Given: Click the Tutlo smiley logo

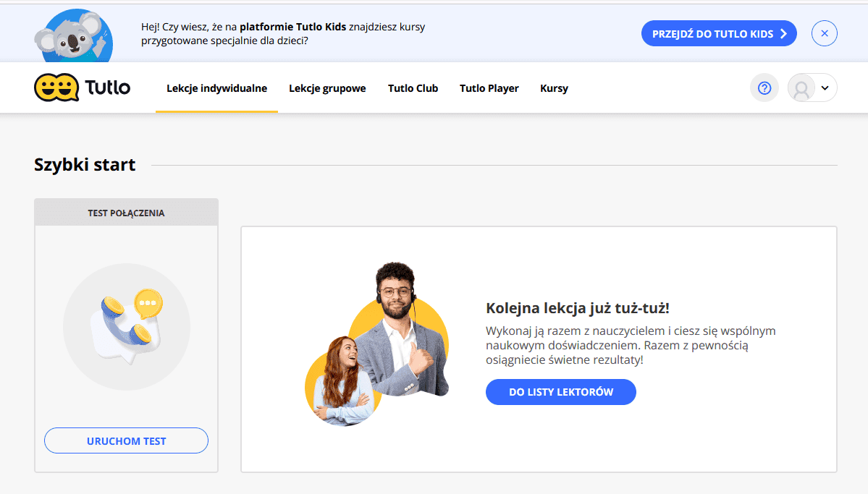Looking at the screenshot, I should [x=56, y=88].
